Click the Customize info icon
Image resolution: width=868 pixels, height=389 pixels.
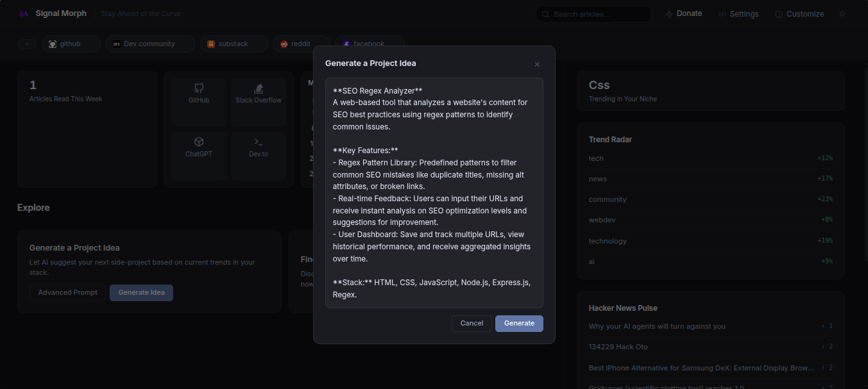click(x=779, y=14)
